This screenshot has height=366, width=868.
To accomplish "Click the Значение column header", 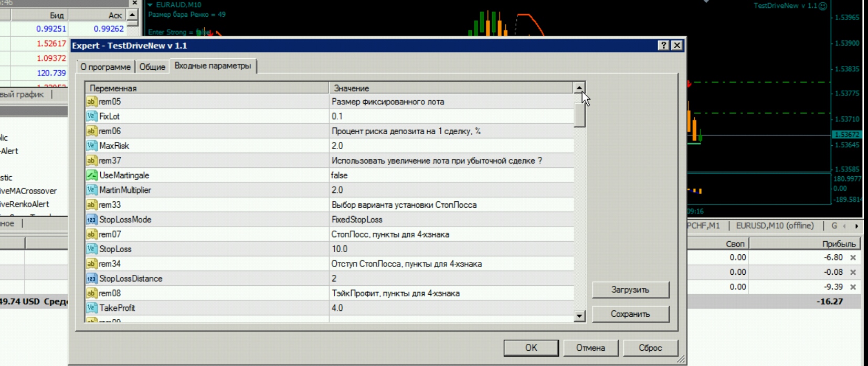I will tap(451, 88).
